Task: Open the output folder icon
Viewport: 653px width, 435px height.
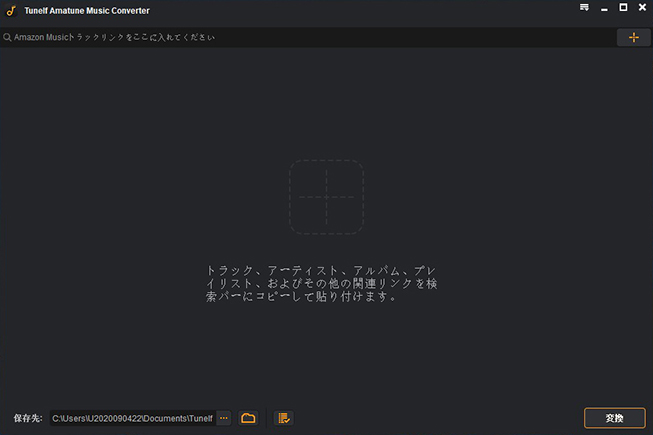Action: coord(248,418)
